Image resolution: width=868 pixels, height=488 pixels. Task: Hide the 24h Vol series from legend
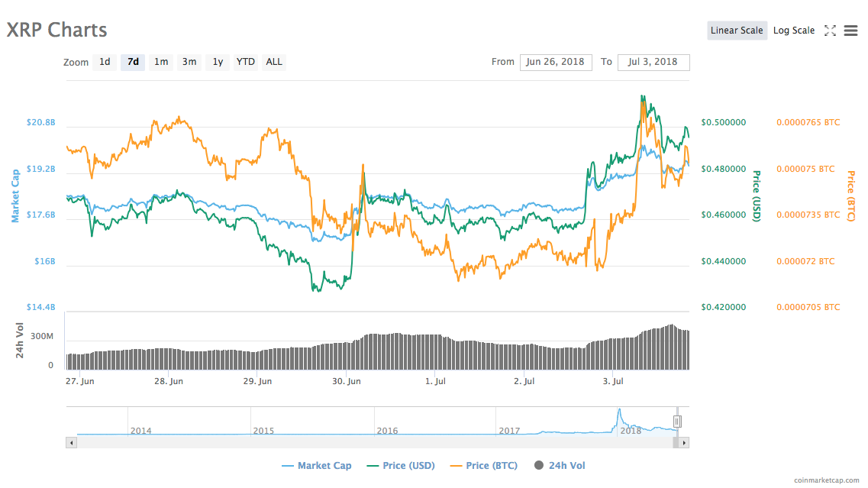point(563,465)
